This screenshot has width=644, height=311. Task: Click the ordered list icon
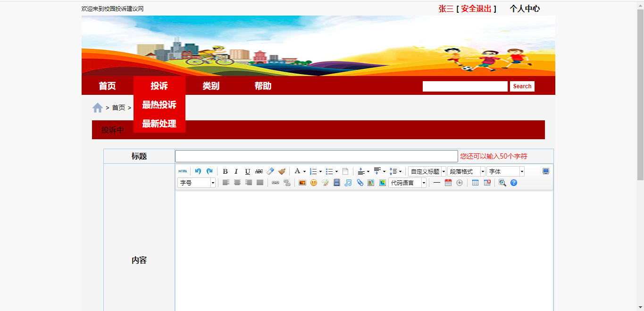[x=313, y=171]
